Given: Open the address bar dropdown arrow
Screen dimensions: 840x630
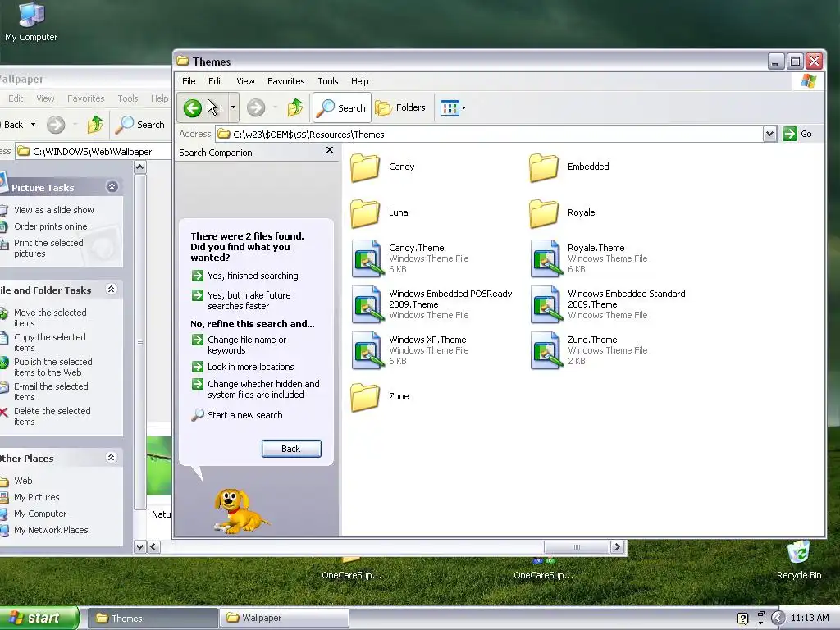Looking at the screenshot, I should pos(769,134).
